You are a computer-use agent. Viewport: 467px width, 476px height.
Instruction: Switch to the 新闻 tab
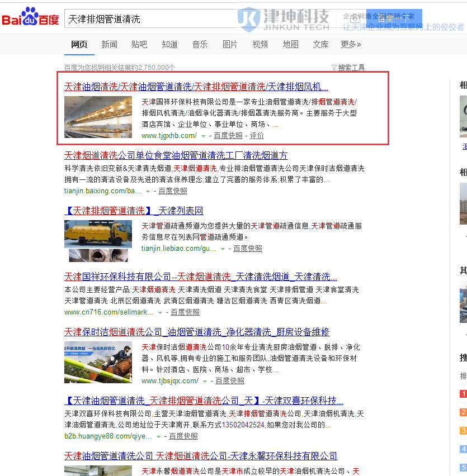109,45
